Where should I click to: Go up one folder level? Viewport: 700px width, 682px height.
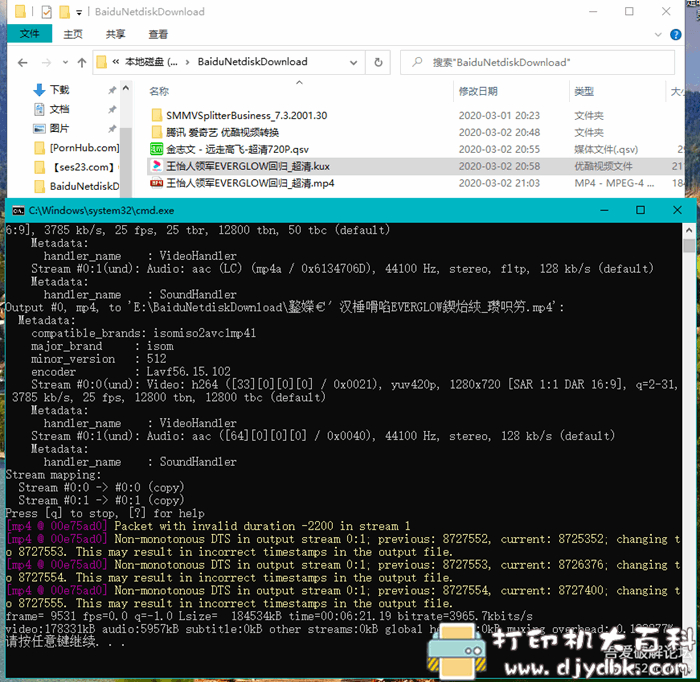click(x=82, y=62)
